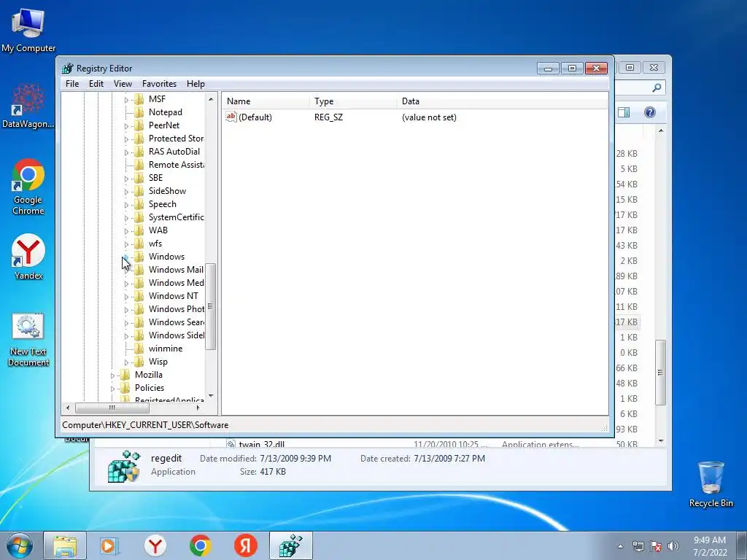747x560 pixels.
Task: Expand the PeerNet key arrow
Action: pos(126,125)
